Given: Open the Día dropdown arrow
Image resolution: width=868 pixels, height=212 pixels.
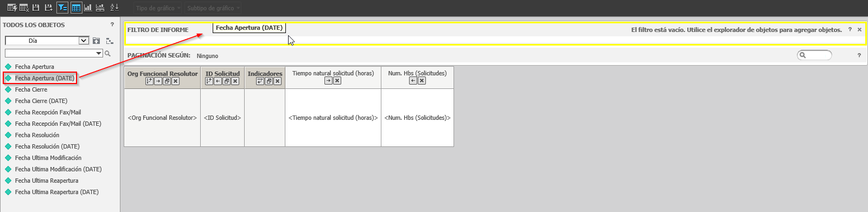Looking at the screenshot, I should (84, 40).
